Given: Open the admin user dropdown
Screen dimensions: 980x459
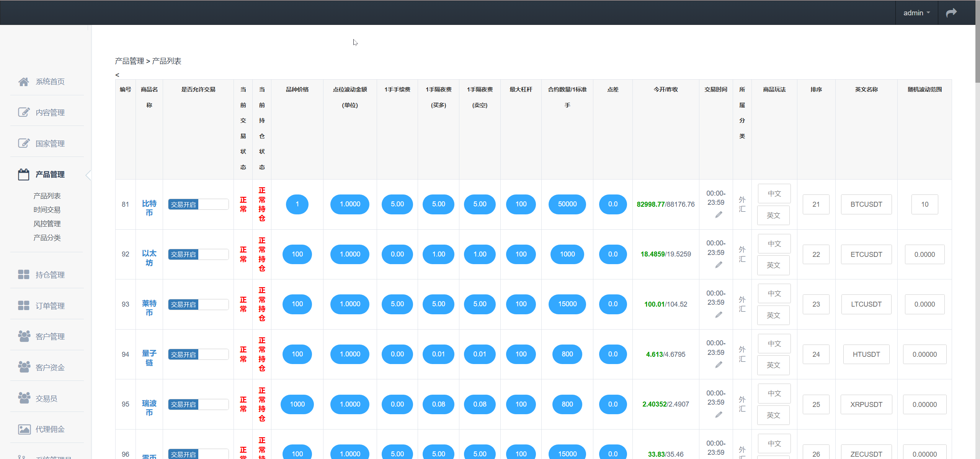Looking at the screenshot, I should (916, 13).
